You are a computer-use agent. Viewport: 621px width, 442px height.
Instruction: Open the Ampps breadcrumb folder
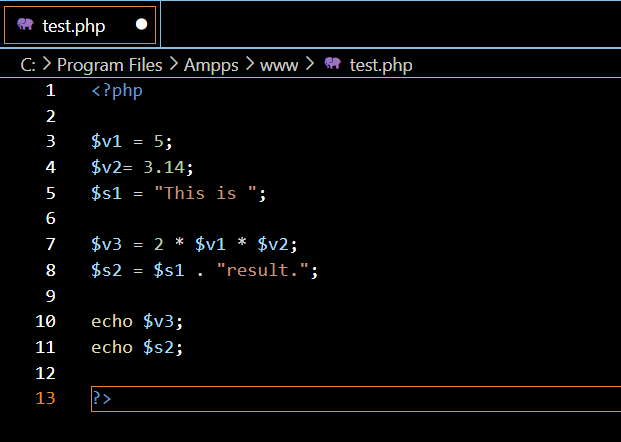pos(211,65)
